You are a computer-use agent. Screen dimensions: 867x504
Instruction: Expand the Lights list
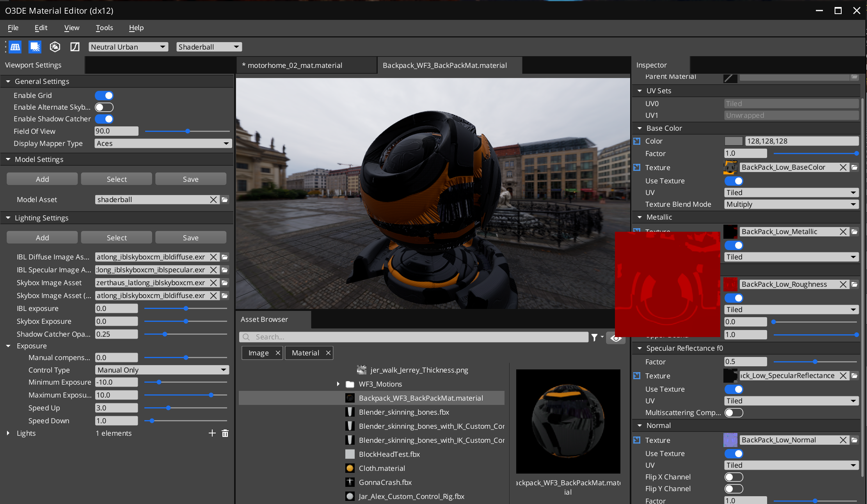(8, 433)
